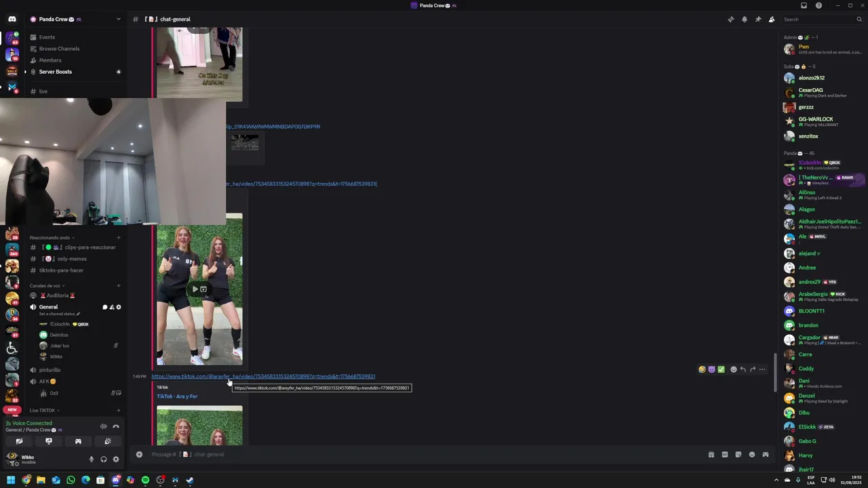Screen dimensions: 868x488
Task: Open the Inbox icon in title bar
Action: pyautogui.click(x=804, y=5)
